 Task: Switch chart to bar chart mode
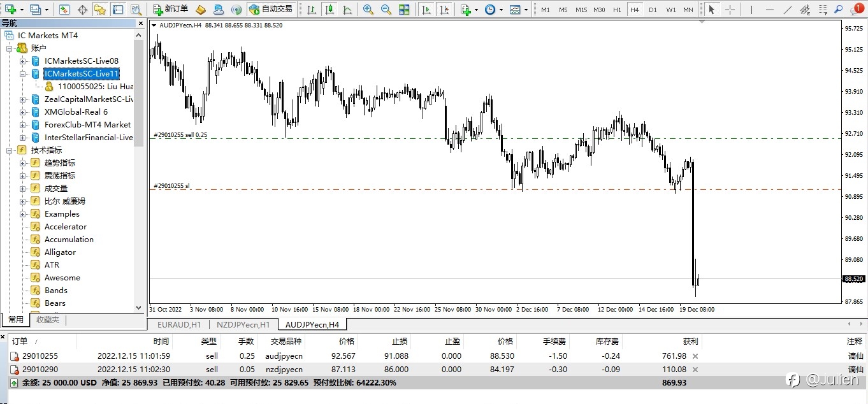[x=311, y=10]
